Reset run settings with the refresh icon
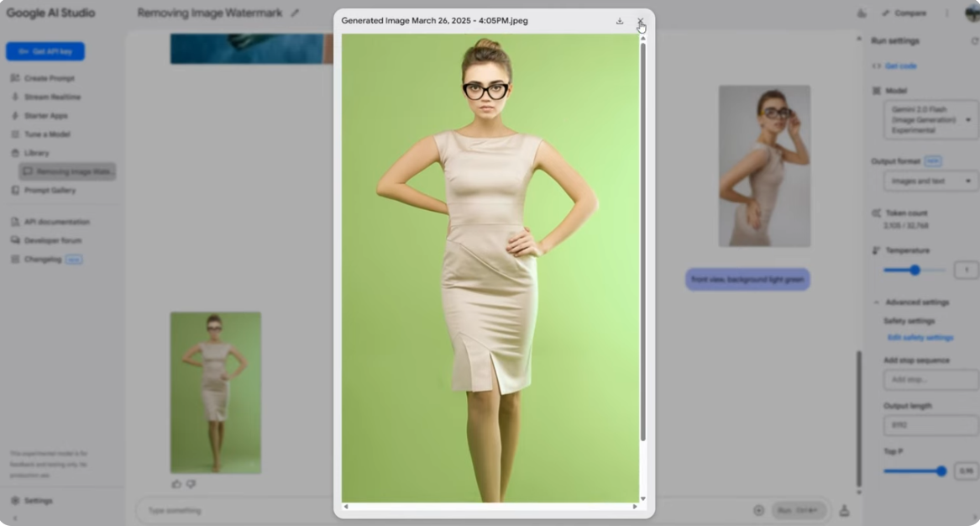 pos(974,40)
